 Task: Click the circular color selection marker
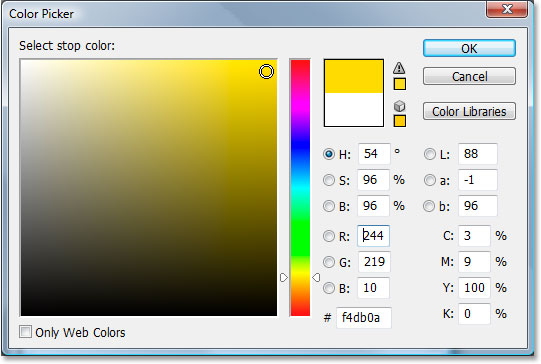point(266,72)
